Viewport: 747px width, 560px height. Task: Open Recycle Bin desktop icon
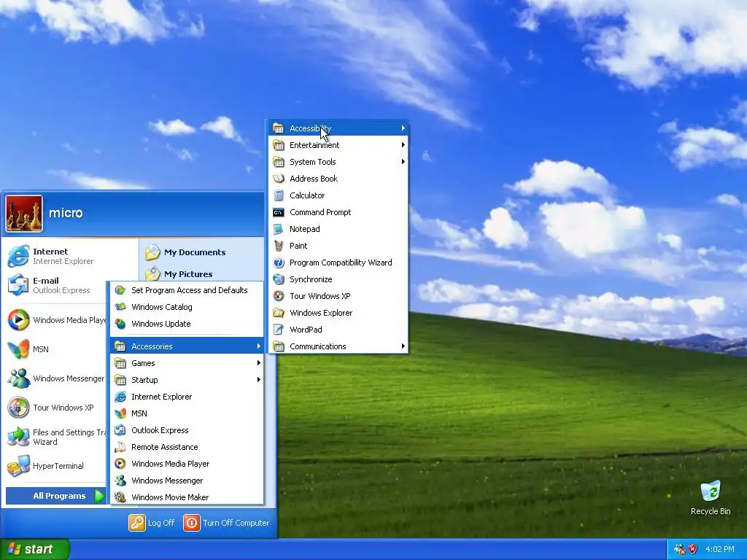click(x=711, y=491)
